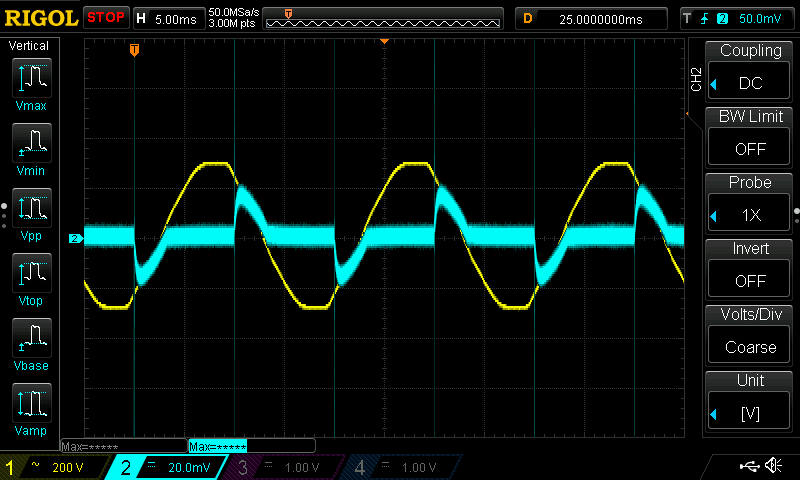Select the Vmax measurement icon

32,78
